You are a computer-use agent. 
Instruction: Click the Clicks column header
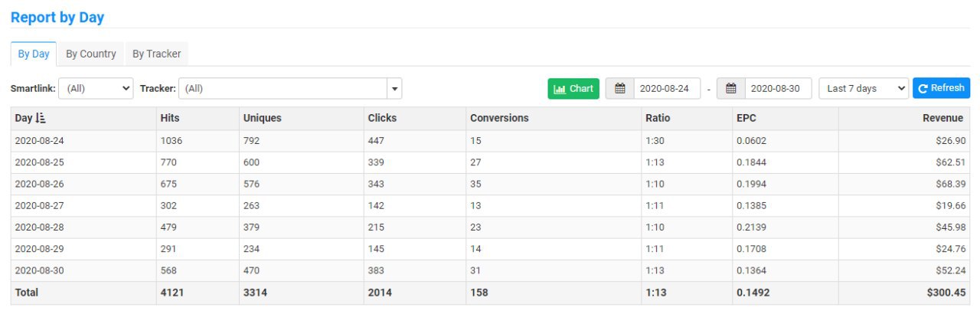click(382, 119)
